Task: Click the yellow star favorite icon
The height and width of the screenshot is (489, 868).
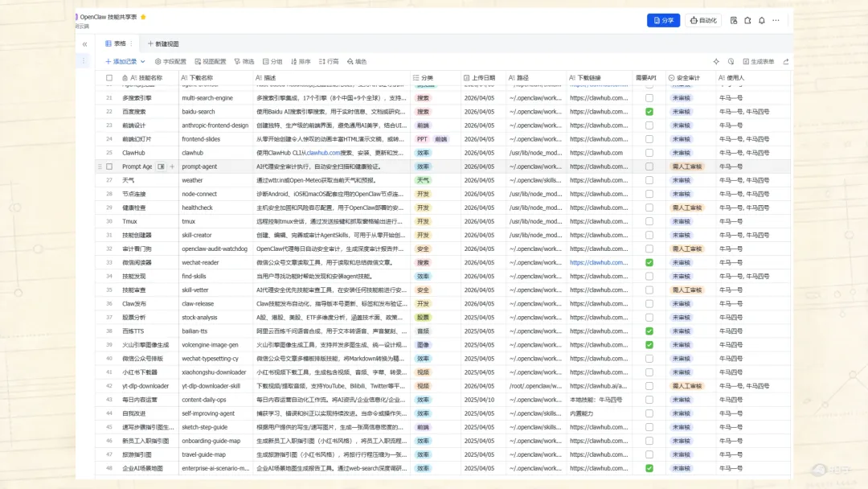Action: click(x=143, y=17)
